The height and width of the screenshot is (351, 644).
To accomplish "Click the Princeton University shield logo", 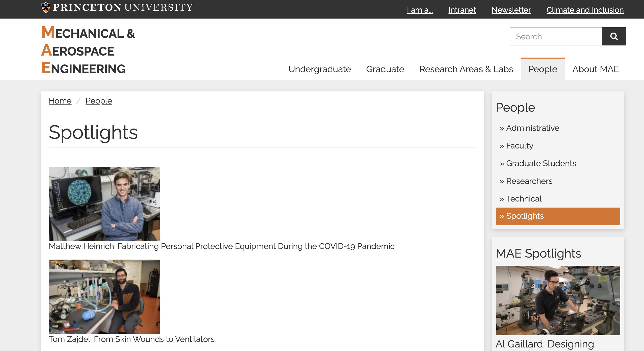I will (46, 7).
